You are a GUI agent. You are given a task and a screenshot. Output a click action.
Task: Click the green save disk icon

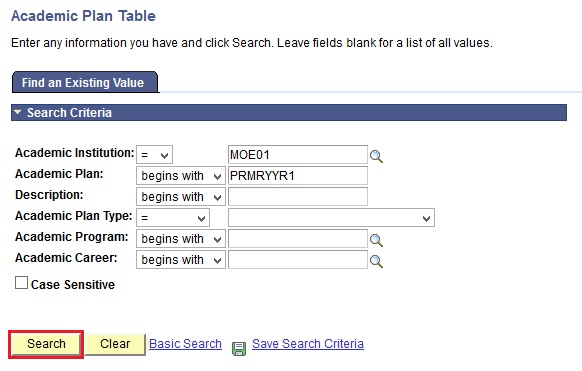(239, 349)
